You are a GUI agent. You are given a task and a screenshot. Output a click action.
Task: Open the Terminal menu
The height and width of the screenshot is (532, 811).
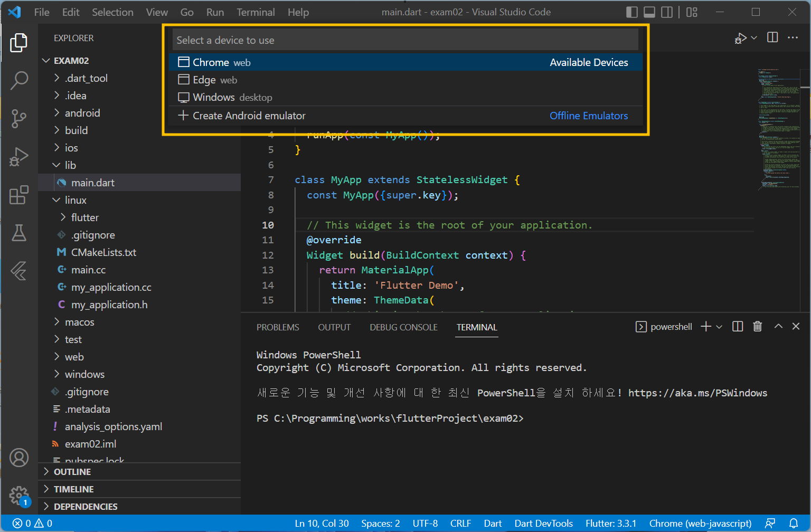coord(256,12)
